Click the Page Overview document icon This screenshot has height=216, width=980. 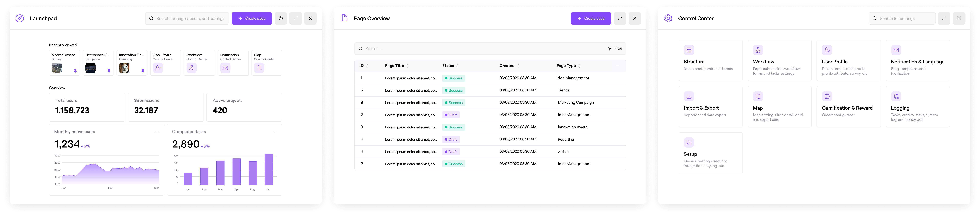click(344, 18)
